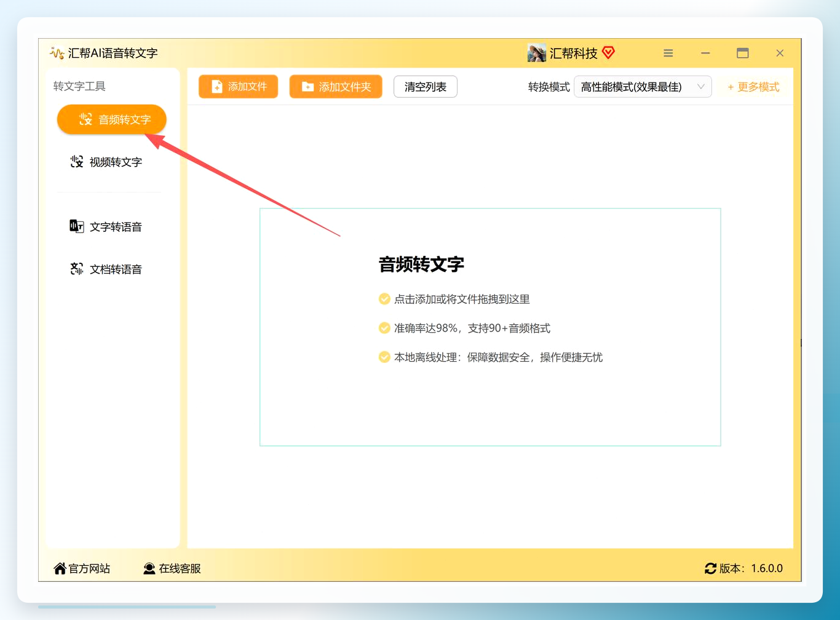
Task: Open the 官方网站 link
Action: tap(82, 568)
